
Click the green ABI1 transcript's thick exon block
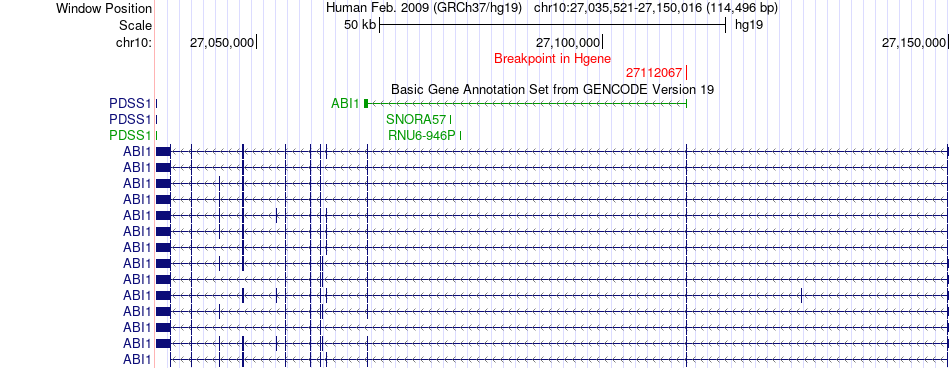coord(366,104)
